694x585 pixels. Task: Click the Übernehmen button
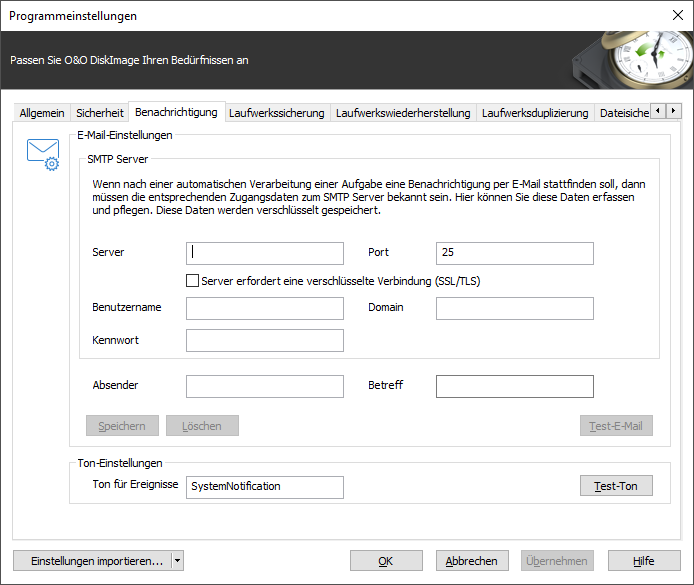click(x=557, y=561)
